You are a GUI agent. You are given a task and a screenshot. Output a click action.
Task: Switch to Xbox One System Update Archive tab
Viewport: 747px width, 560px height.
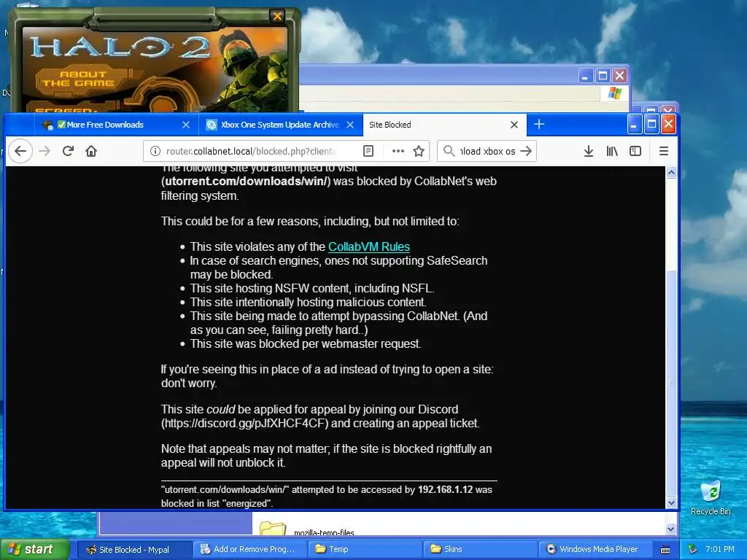(279, 125)
